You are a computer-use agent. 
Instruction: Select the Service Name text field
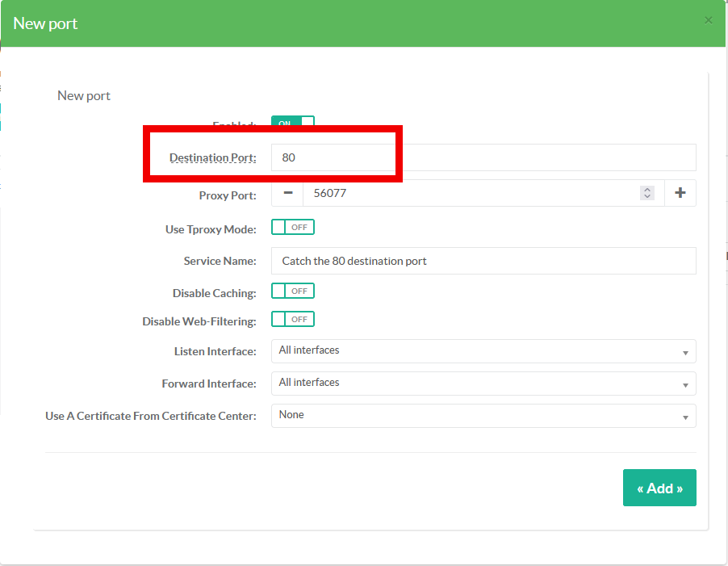point(483,261)
